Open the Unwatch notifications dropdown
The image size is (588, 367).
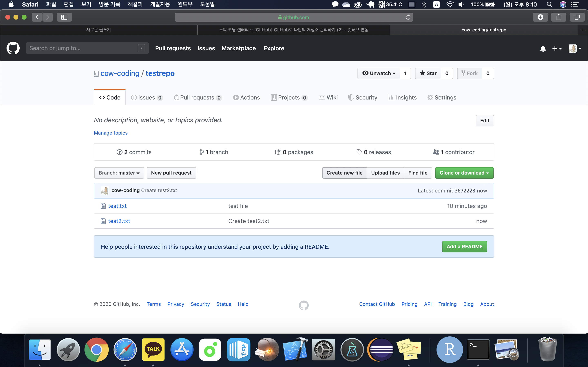379,73
